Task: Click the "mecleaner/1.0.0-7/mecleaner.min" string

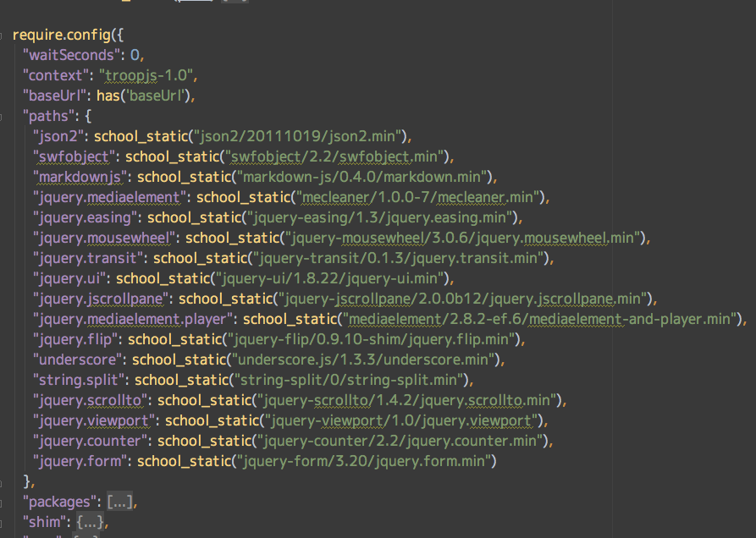Action: point(417,197)
